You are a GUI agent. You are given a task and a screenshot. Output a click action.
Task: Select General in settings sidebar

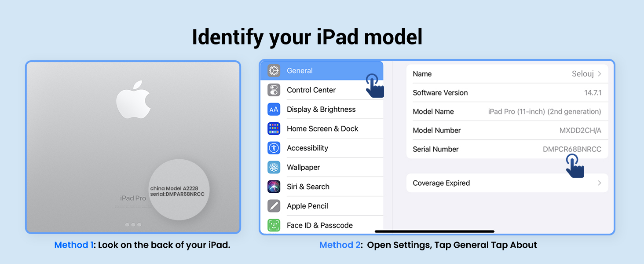(322, 70)
